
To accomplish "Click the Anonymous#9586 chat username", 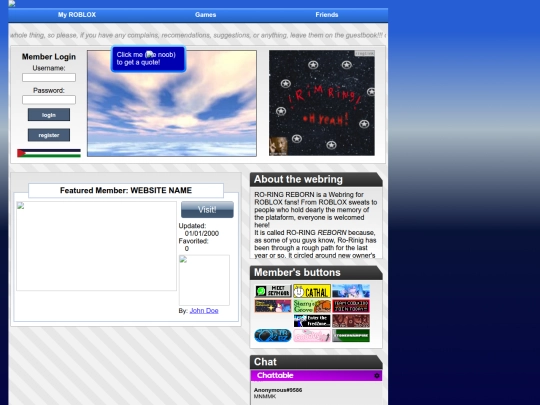I will tap(278, 390).
